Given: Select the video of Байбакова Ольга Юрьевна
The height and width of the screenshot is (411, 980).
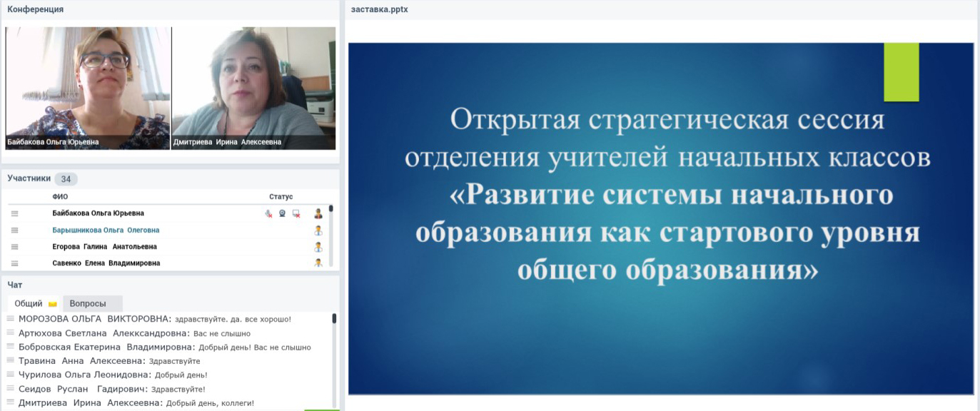Looking at the screenshot, I should tap(88, 88).
